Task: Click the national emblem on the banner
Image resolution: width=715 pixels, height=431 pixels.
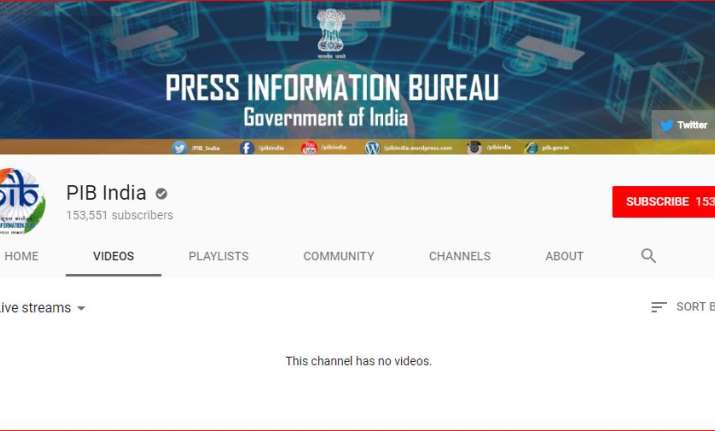Action: pos(332,33)
